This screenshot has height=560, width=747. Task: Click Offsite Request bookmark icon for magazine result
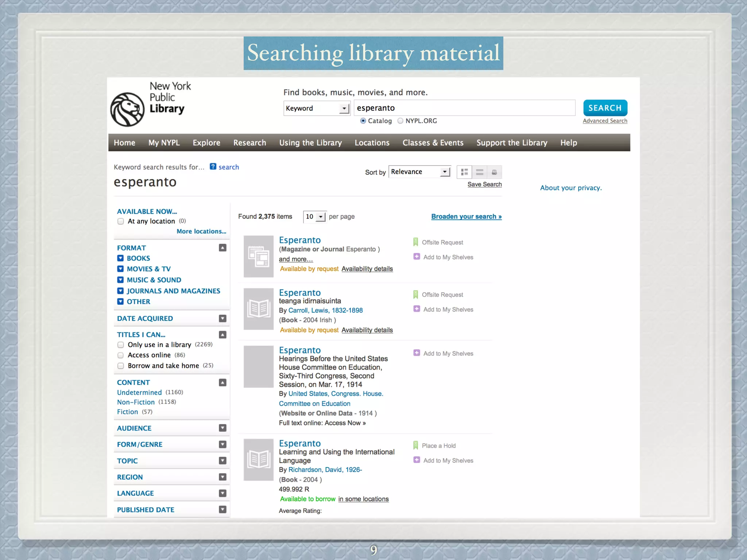[415, 242]
